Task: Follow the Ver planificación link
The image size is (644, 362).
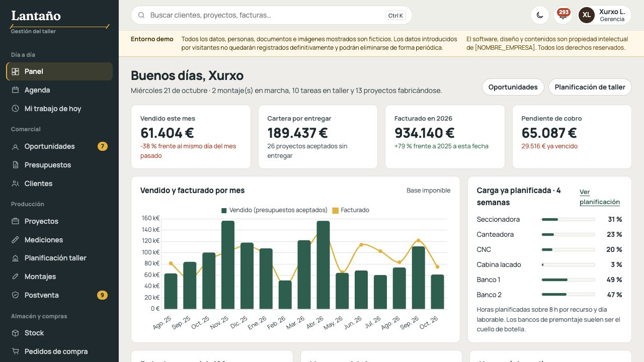Action: tap(600, 197)
